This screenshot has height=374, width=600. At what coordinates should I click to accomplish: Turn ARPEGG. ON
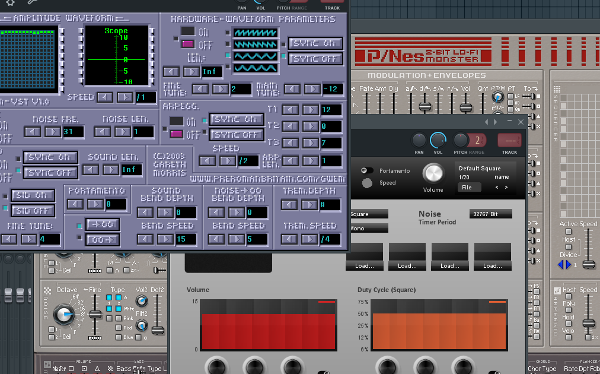coord(176,121)
